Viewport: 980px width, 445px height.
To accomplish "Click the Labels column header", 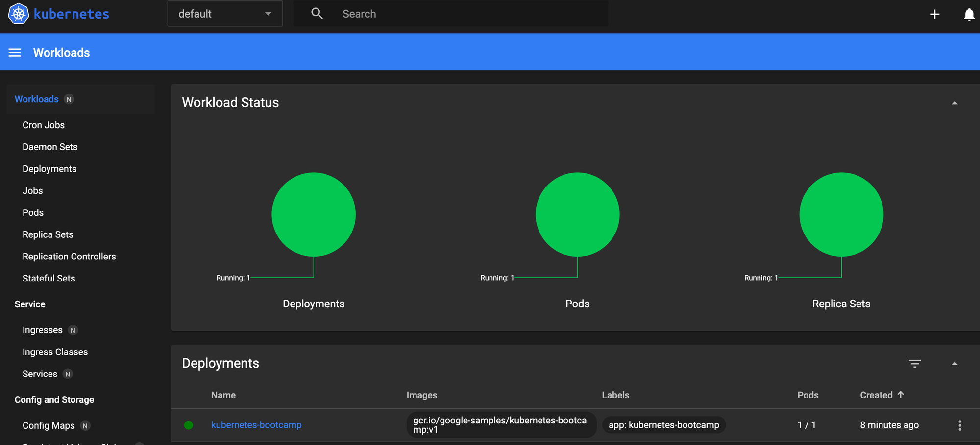I will [615, 395].
